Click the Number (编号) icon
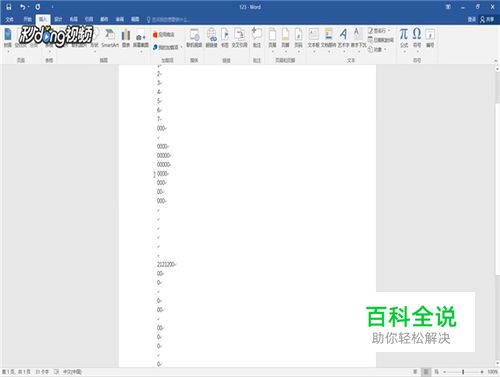500x377 pixels. click(430, 38)
